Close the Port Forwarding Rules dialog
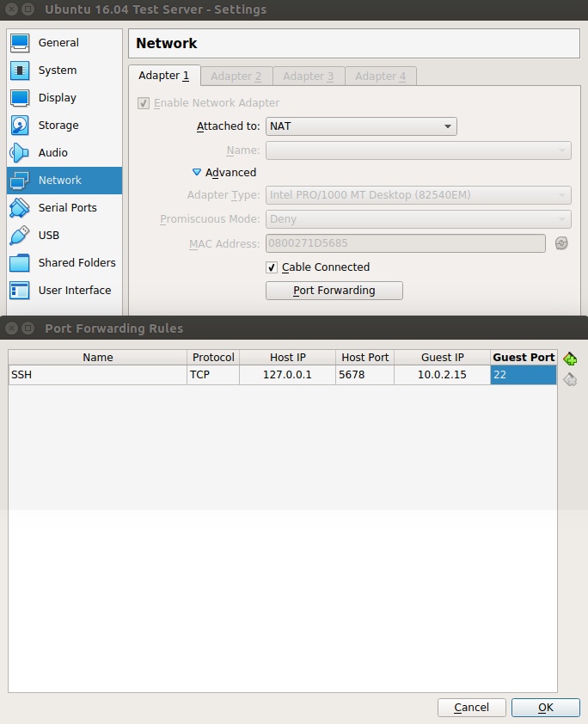The width and height of the screenshot is (588, 724). tap(12, 328)
